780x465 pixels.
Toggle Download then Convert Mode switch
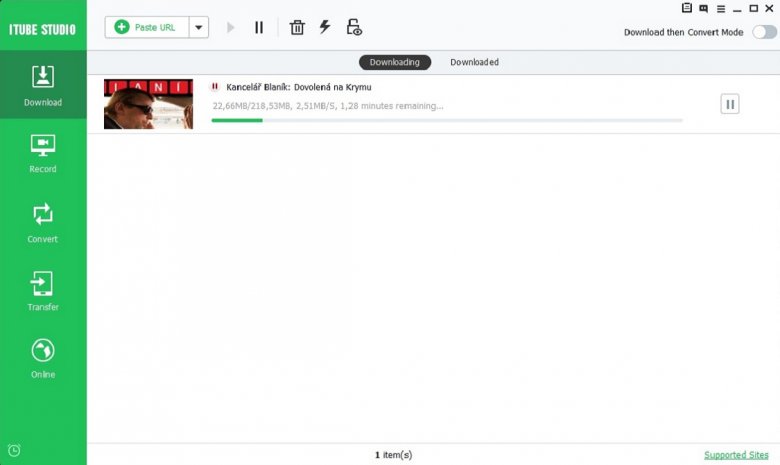click(764, 32)
